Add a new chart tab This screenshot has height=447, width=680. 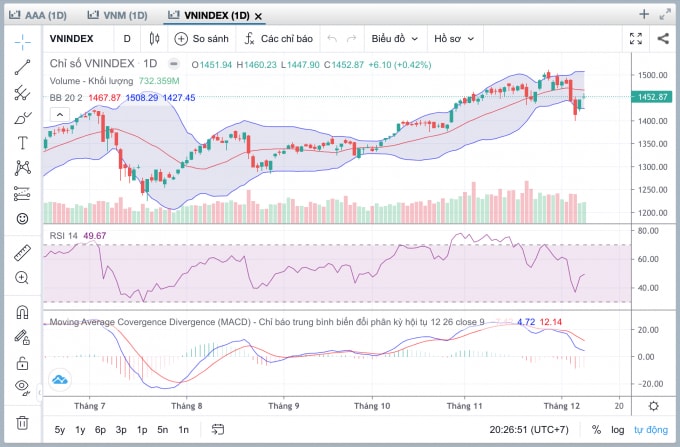point(644,14)
